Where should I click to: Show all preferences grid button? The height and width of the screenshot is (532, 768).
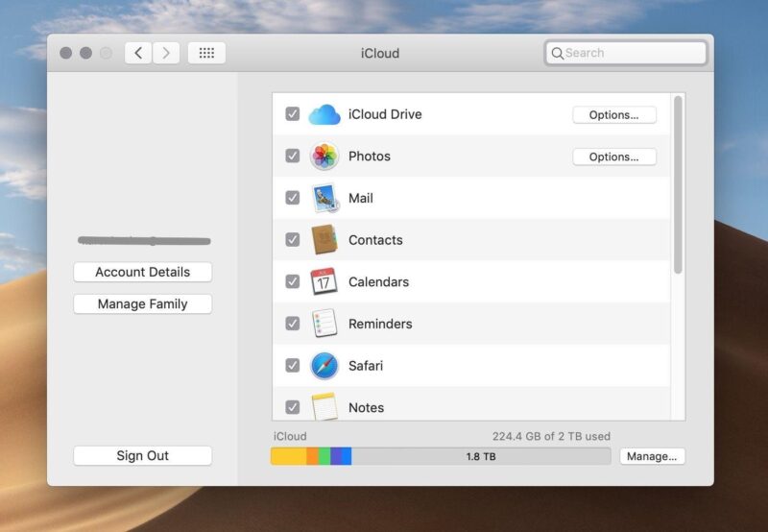pyautogui.click(x=206, y=54)
